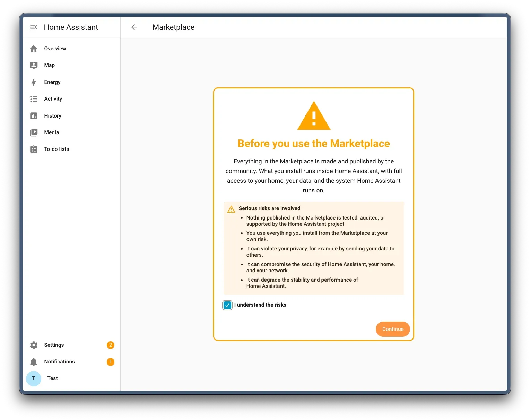The height and width of the screenshot is (420, 530).
Task: Click 'Serious risks are involved' text
Action: [270, 208]
